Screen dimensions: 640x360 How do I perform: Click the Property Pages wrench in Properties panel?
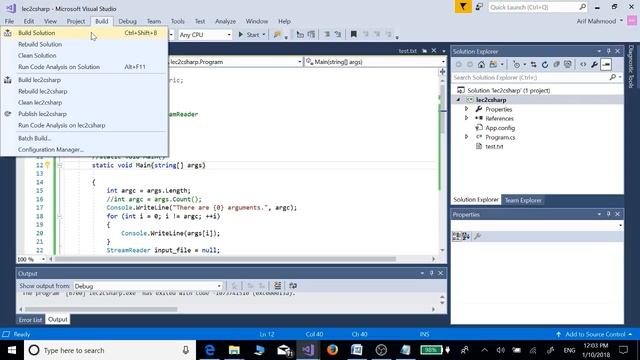[477, 236]
